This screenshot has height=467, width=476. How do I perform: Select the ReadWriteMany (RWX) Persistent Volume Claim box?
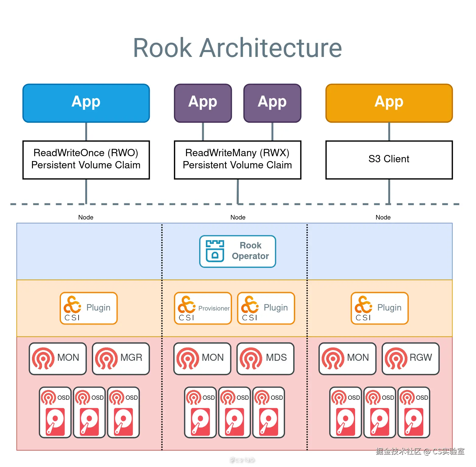pyautogui.click(x=238, y=160)
